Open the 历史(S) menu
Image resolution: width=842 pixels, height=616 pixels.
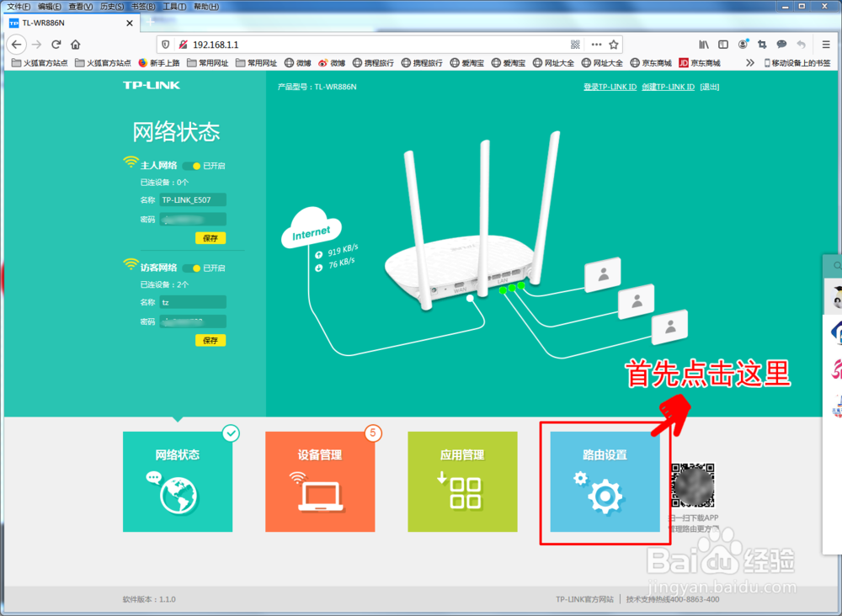(112, 7)
